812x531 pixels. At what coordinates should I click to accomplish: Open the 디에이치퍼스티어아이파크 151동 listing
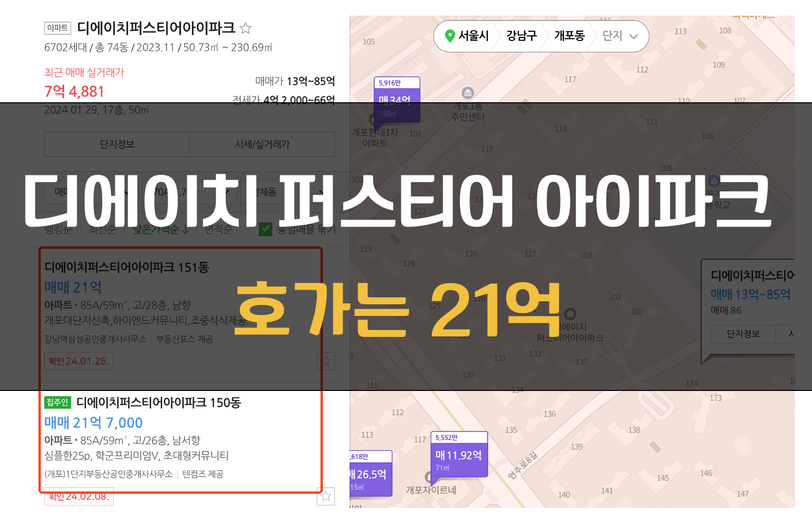126,268
